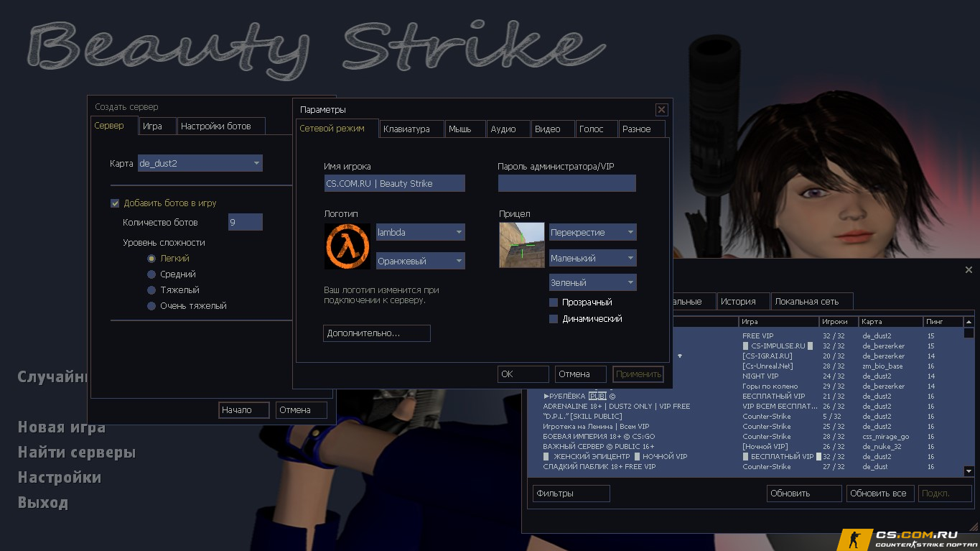Click the Пароль администратора/VIP field
The image size is (980, 551).
[567, 183]
